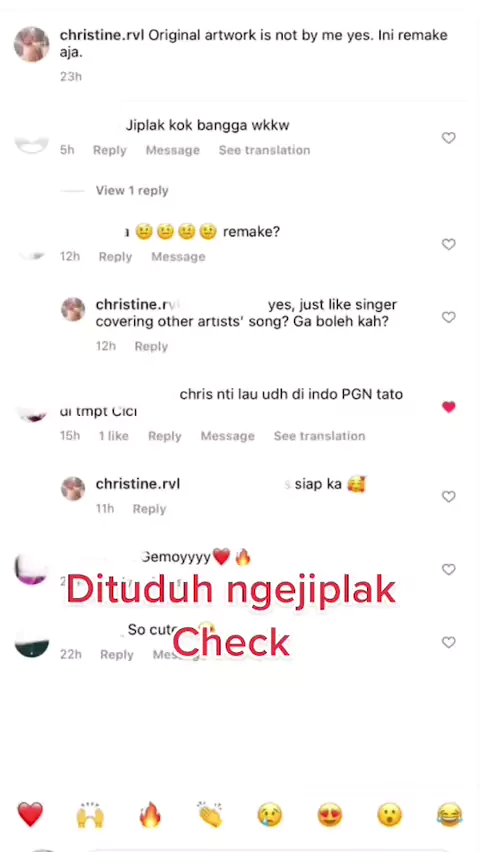This screenshot has height=852, width=480.
Task: See translation of 'chris nti lau' comment
Action: pos(319,436)
